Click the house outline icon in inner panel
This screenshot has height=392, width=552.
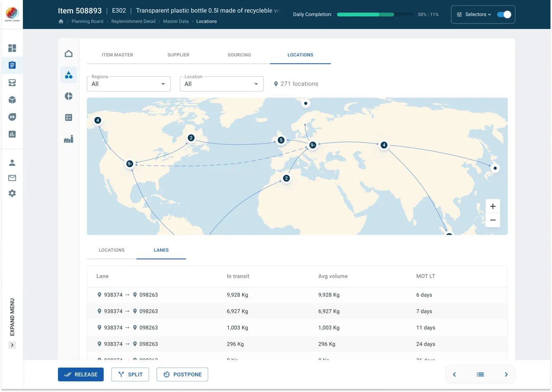point(69,53)
